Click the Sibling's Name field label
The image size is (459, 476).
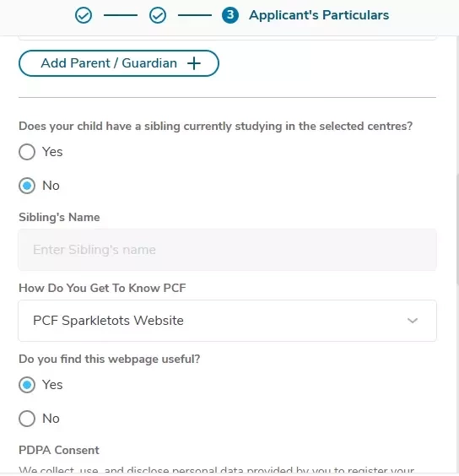click(59, 218)
